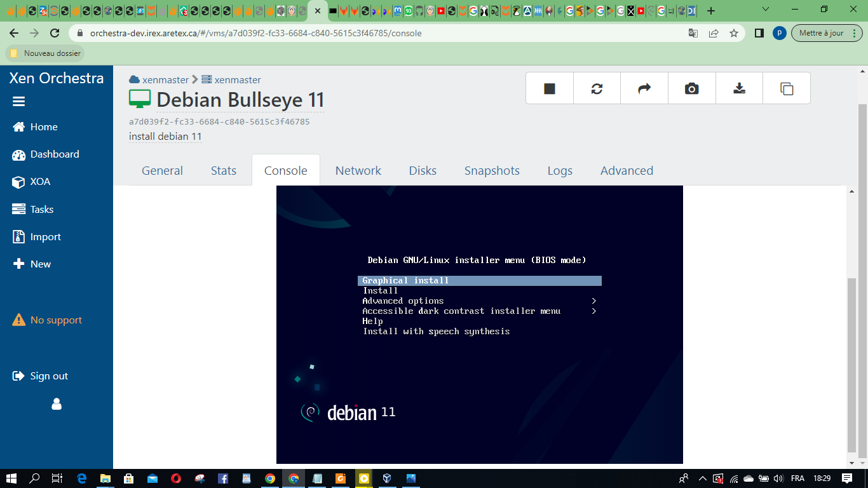Open Windows notification center
The width and height of the screenshot is (868, 488).
tap(847, 478)
